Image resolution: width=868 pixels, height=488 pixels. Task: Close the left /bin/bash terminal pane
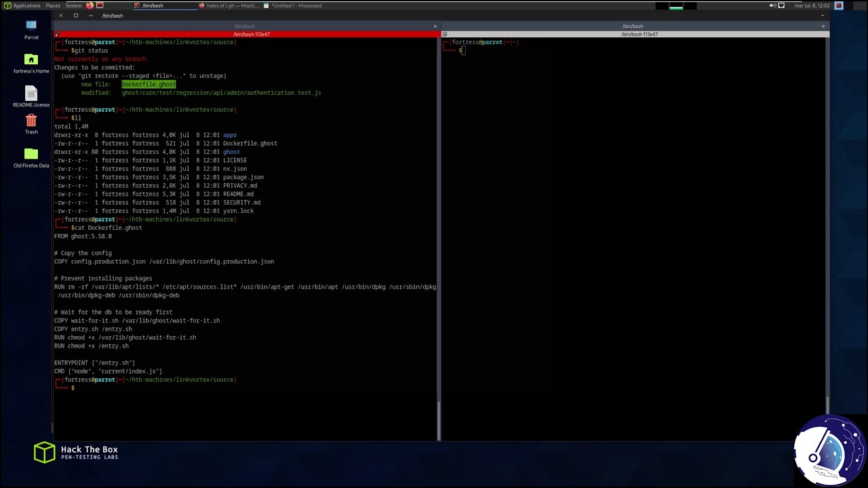[x=435, y=26]
